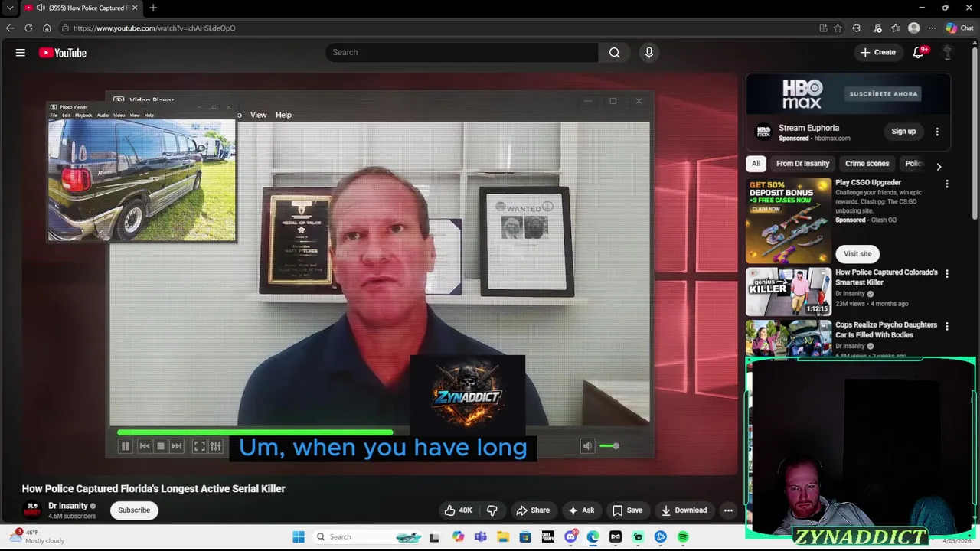Open Dr Insanity channel avatar
Image resolution: width=980 pixels, height=551 pixels.
(32, 510)
